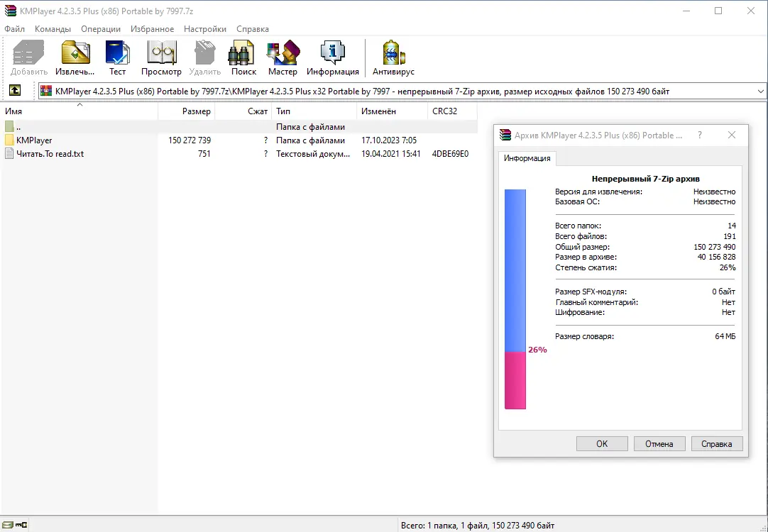Click the file size value 751
Viewport: 768px width, 532px height.
click(x=204, y=154)
